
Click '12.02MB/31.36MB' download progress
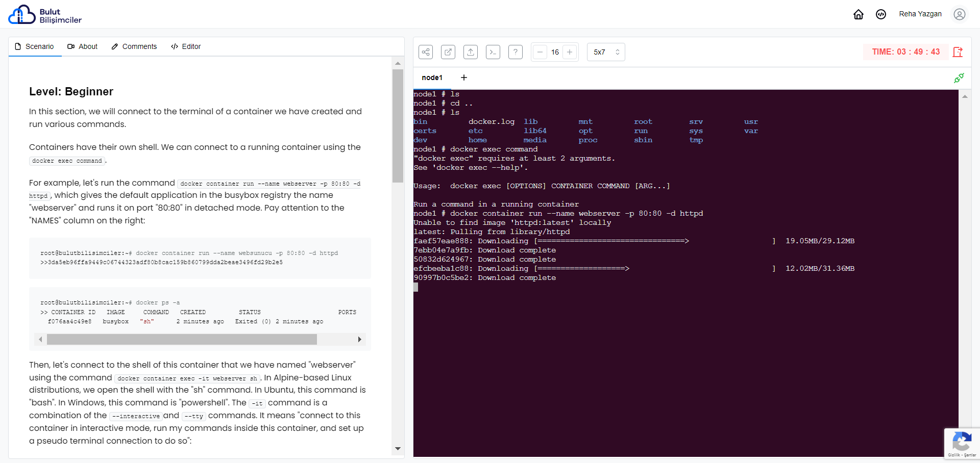click(x=820, y=269)
